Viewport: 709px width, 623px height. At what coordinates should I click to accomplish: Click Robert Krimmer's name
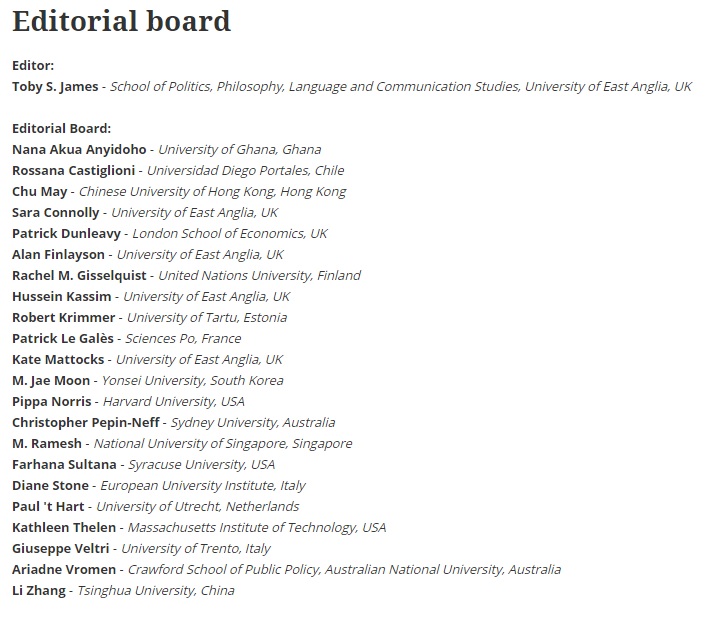pyautogui.click(x=63, y=318)
